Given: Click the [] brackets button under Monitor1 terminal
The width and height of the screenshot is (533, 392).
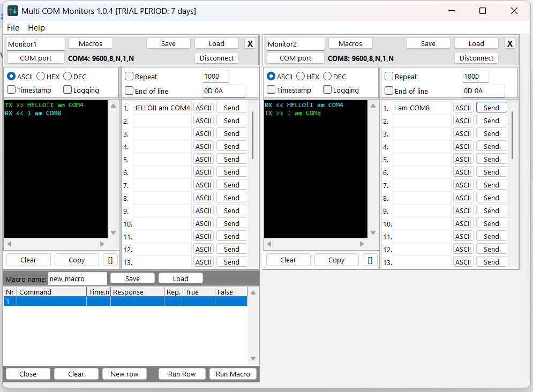Looking at the screenshot, I should click(110, 260).
